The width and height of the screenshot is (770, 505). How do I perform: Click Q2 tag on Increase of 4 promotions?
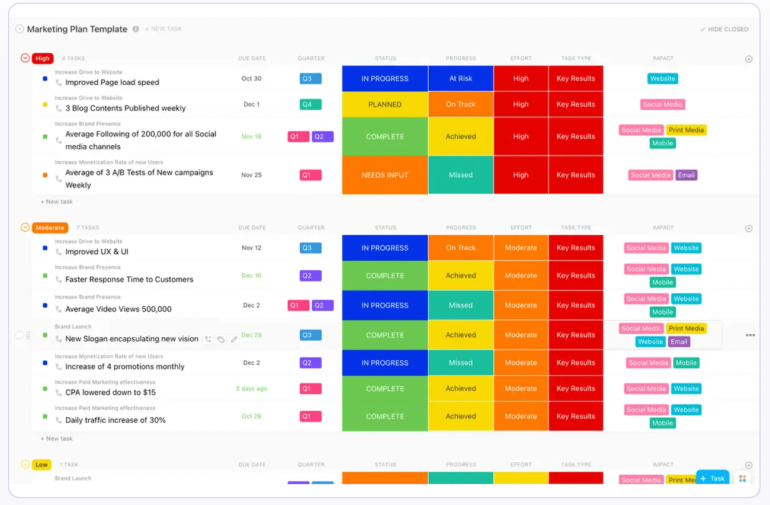click(x=310, y=363)
